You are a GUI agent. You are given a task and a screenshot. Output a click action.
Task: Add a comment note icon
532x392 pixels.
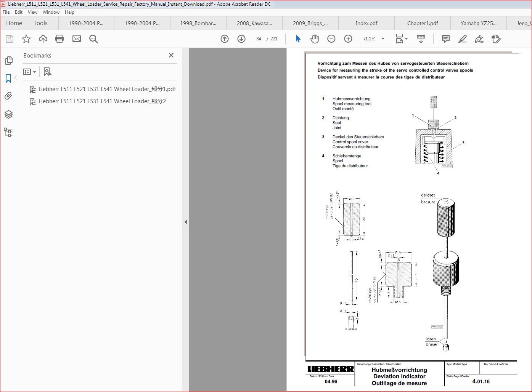(x=445, y=39)
